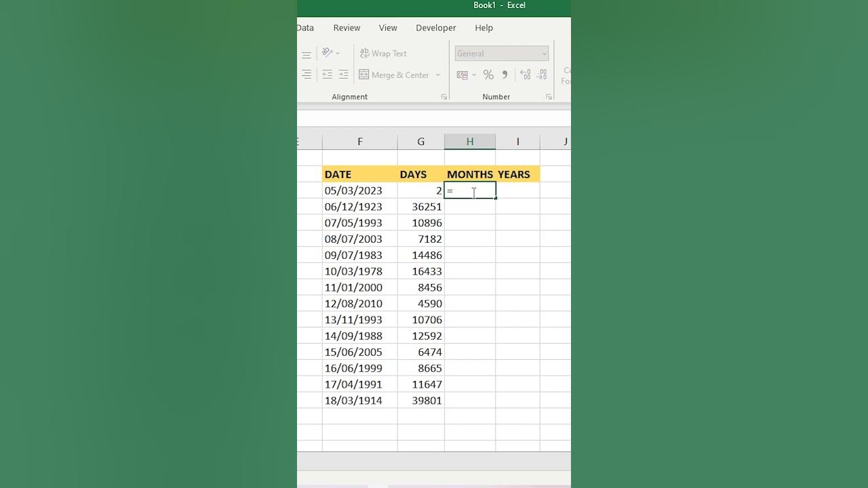Open the Developer tab
Image resolution: width=868 pixels, height=488 pixels.
(x=436, y=28)
